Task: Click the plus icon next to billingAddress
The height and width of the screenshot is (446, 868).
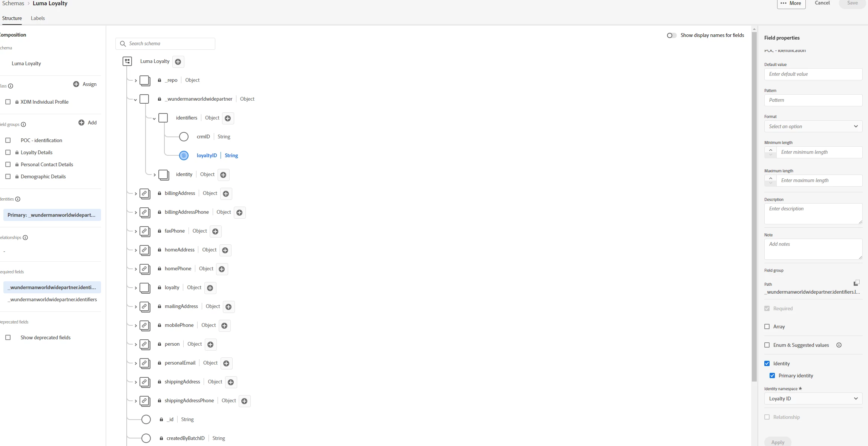Action: (x=226, y=193)
